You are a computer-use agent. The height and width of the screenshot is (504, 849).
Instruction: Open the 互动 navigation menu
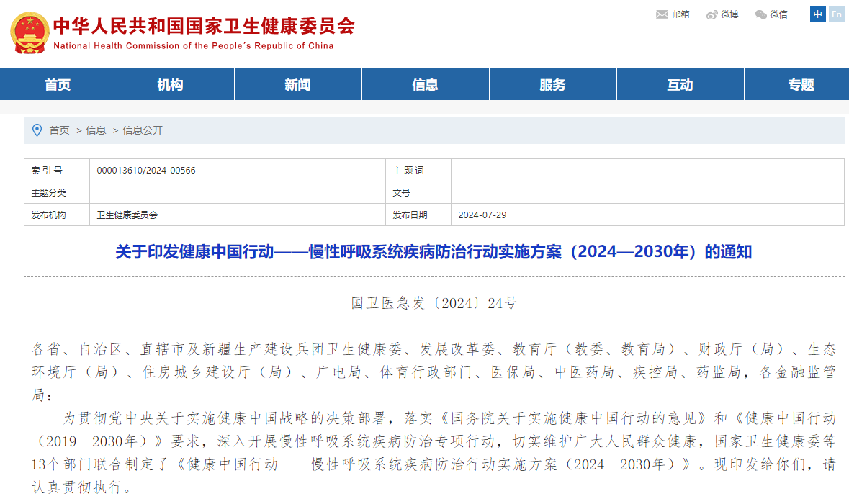pos(680,85)
